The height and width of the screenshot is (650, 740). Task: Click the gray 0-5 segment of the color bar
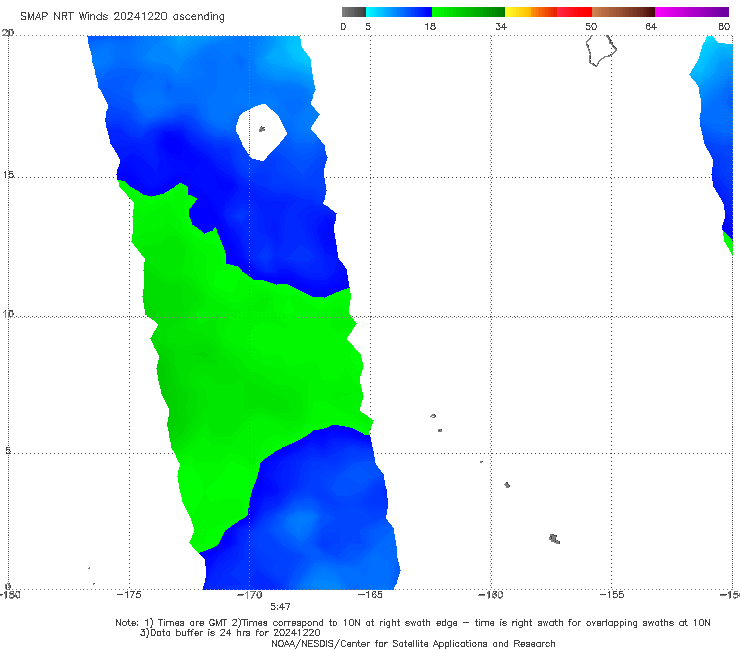point(354,12)
